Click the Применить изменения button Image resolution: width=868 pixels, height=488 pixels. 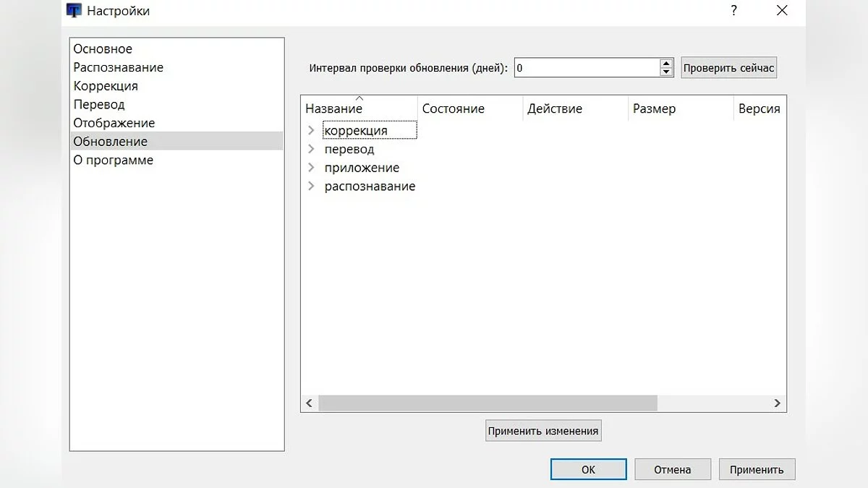(x=543, y=431)
